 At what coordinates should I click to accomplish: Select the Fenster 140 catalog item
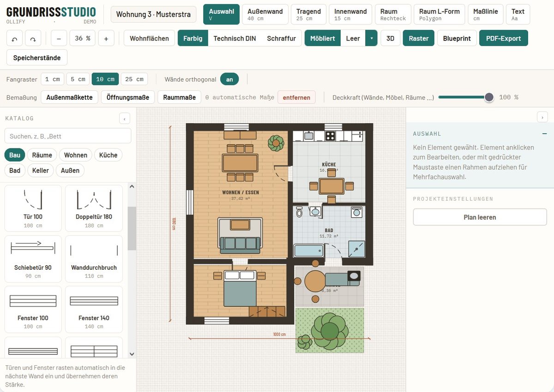(x=94, y=309)
